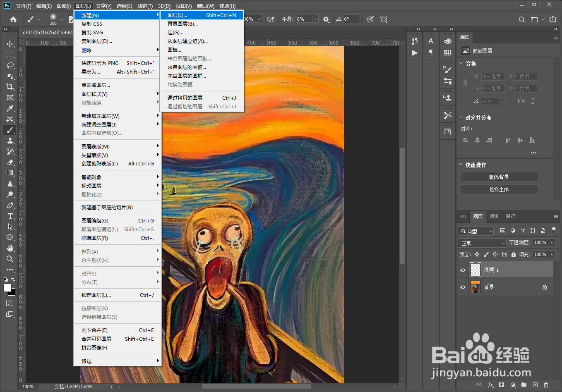The image size is (562, 392).
Task: Collapse the 变换 section
Action: (461, 63)
